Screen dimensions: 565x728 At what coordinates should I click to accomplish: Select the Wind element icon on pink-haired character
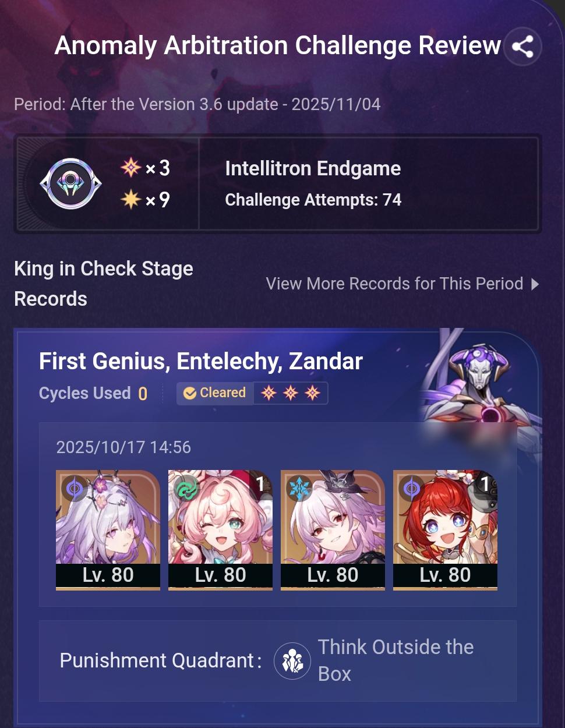point(186,489)
